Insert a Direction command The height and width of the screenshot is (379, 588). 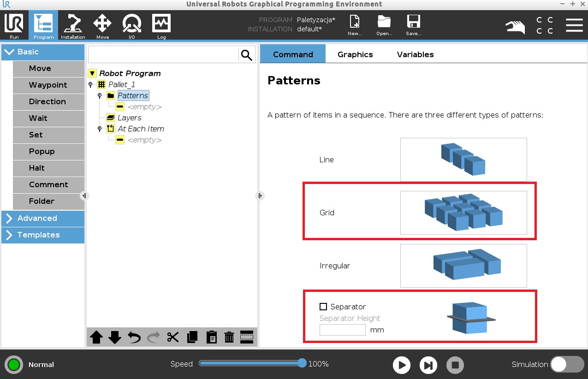48,102
